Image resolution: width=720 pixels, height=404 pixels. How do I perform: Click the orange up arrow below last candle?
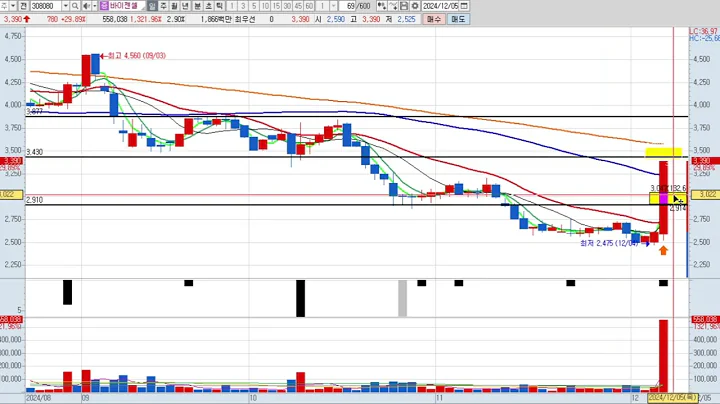point(663,250)
